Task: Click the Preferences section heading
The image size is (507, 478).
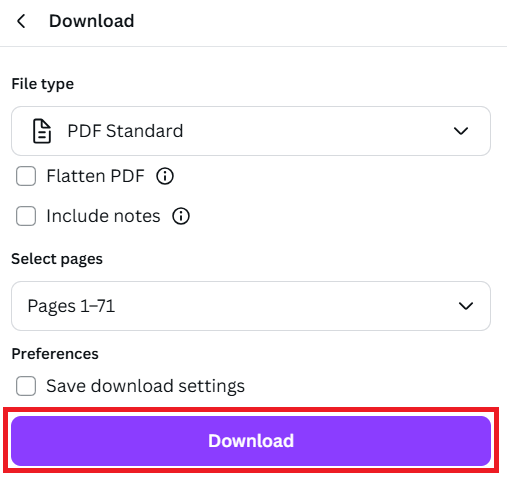Action: (x=55, y=354)
